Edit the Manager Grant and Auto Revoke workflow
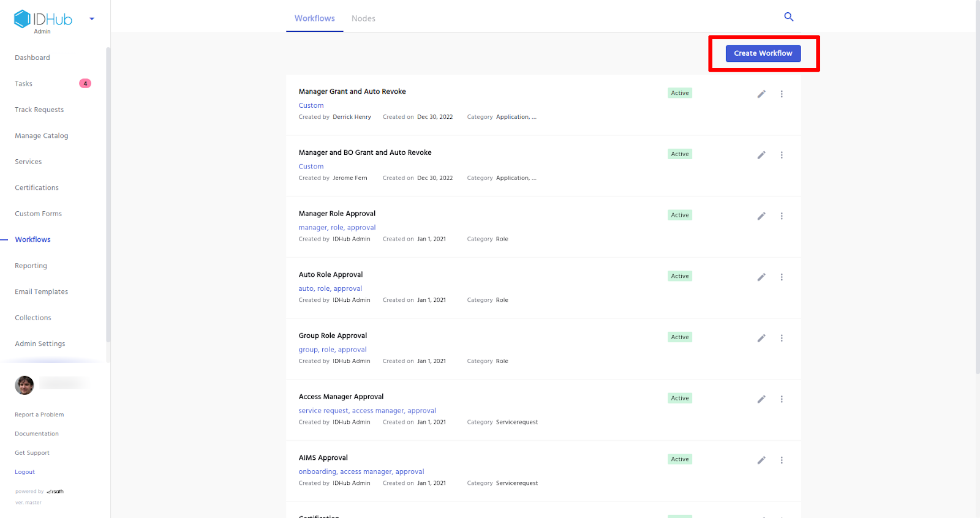This screenshot has height=518, width=980. [761, 94]
